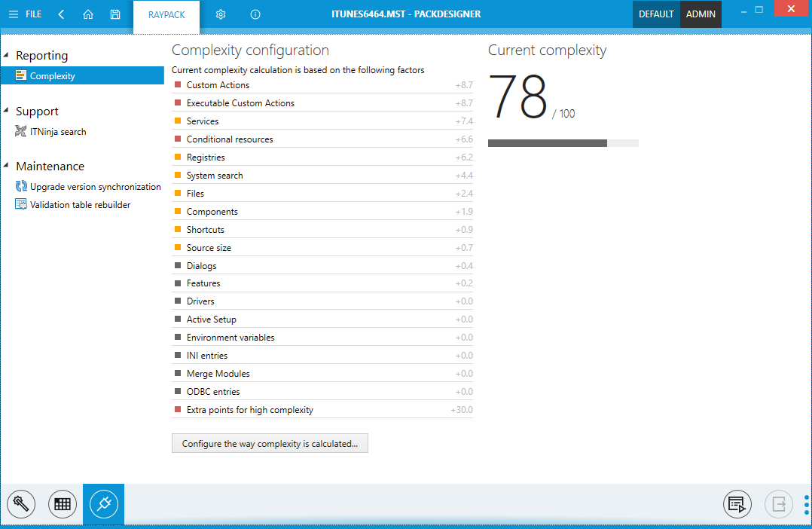Collapse the Maintenance section
This screenshot has width=812, height=529.
coord(7,167)
